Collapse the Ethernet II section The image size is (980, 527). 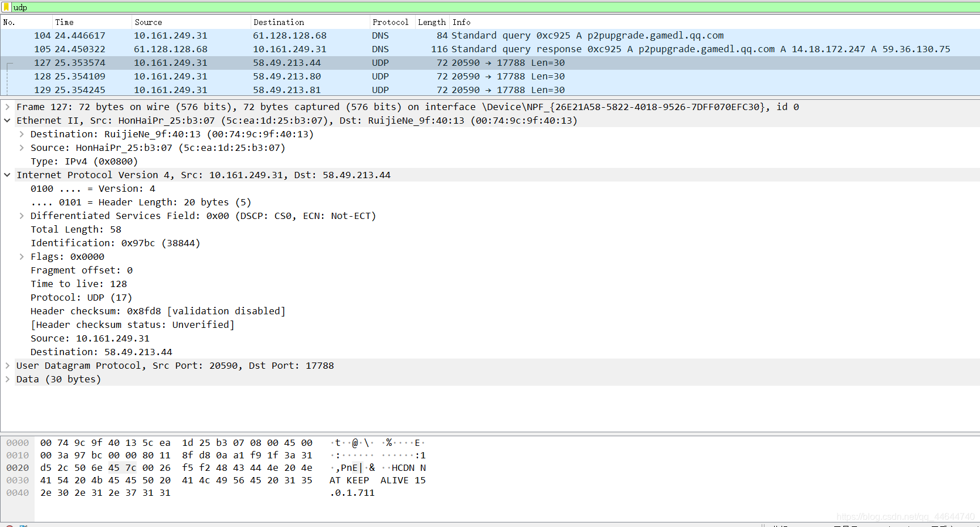(7, 120)
